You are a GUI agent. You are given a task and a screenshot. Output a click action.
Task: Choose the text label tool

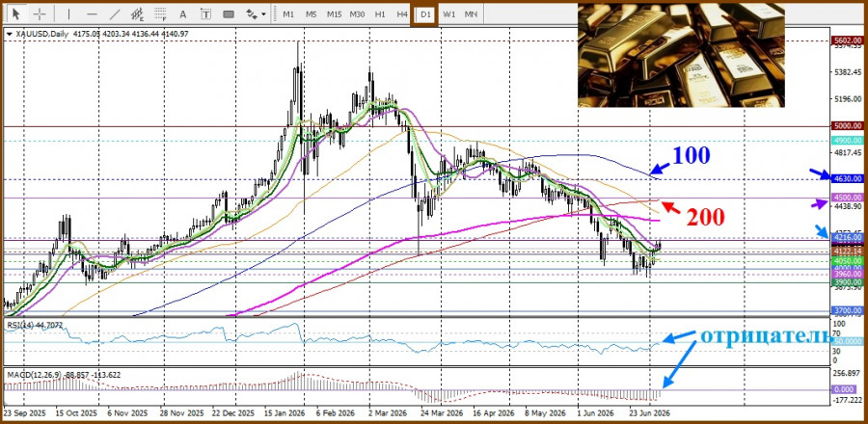[x=205, y=13]
